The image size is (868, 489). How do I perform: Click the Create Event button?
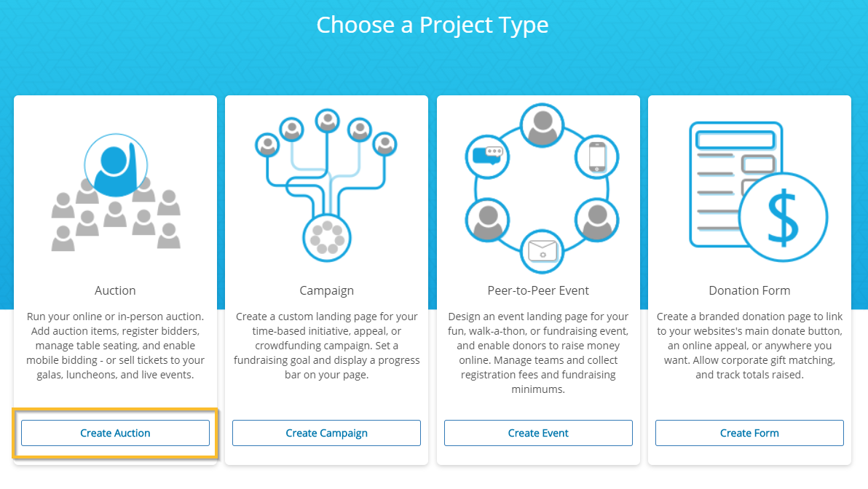click(x=538, y=433)
